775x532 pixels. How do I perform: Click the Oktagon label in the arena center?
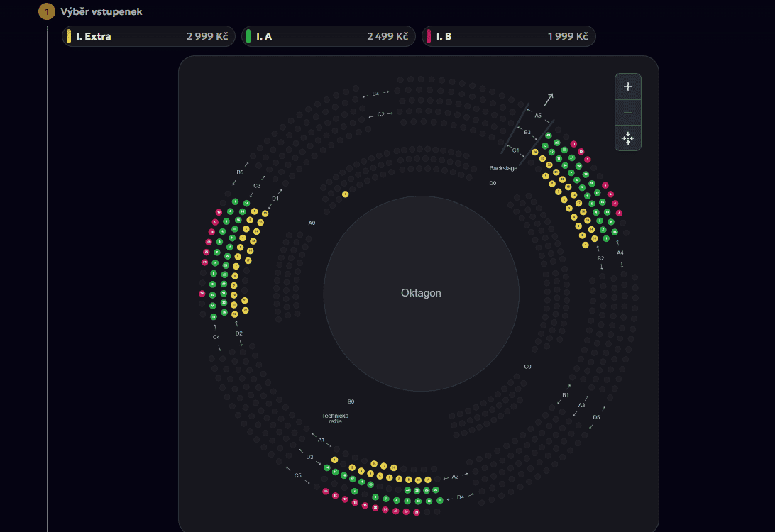coord(421,293)
